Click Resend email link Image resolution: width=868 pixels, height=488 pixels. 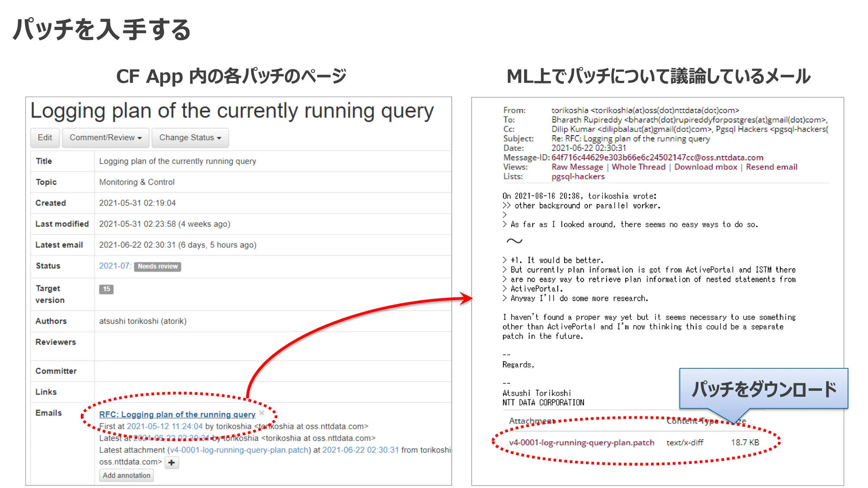pyautogui.click(x=771, y=167)
